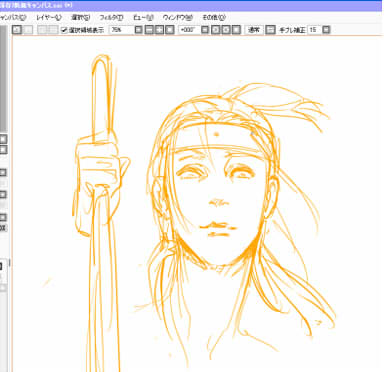
Task: Click the +000° rotation angle field
Action: [189, 30]
